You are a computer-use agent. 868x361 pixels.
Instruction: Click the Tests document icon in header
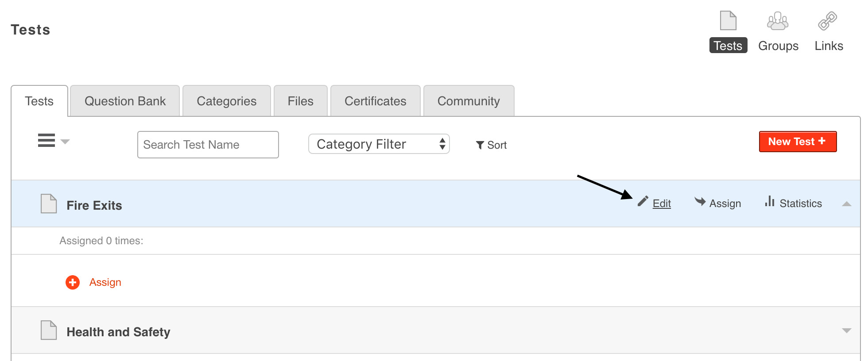click(728, 21)
